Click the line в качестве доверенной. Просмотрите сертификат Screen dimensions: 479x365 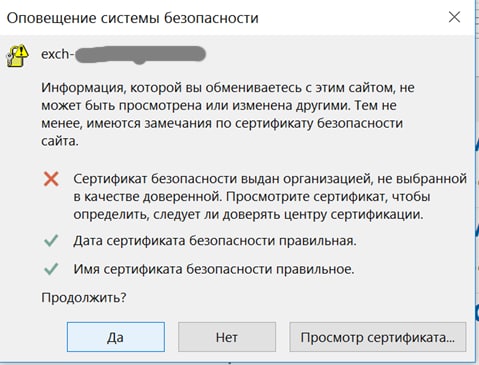pyautogui.click(x=252, y=197)
